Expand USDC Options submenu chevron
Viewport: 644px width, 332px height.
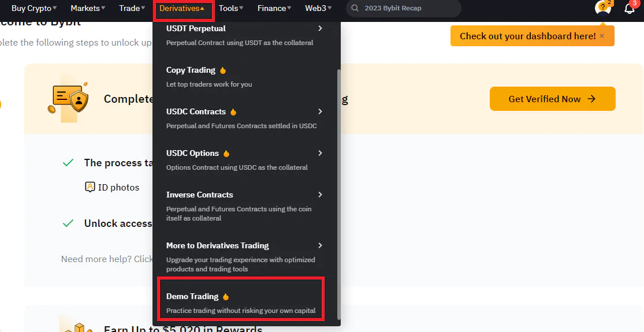320,153
